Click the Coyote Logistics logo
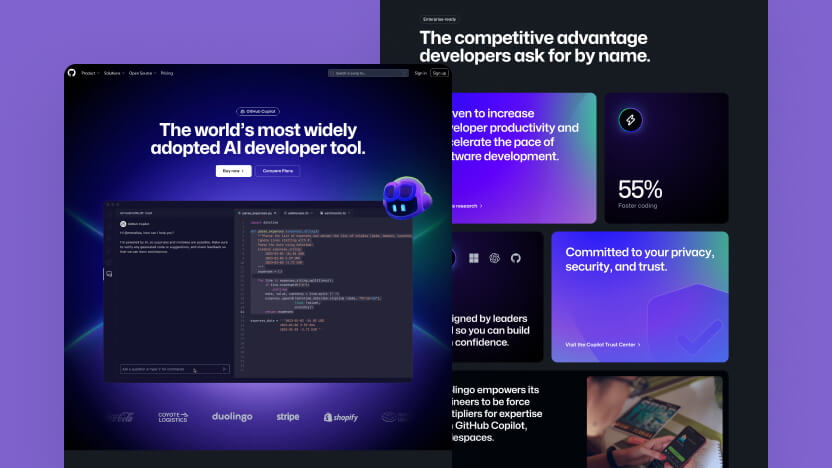This screenshot has height=468, width=832. point(173,417)
